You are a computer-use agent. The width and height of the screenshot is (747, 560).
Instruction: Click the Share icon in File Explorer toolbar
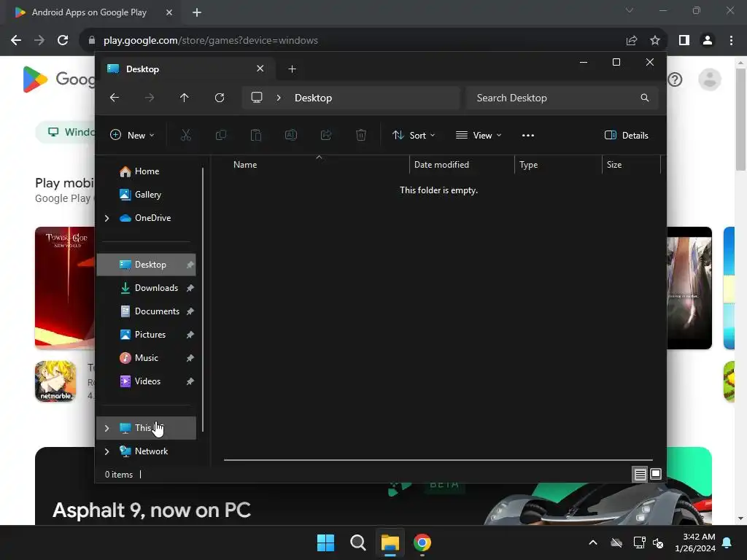point(326,135)
